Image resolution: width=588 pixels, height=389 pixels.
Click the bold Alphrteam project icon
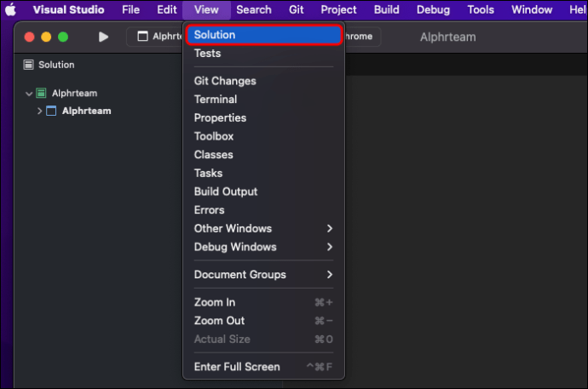point(51,111)
